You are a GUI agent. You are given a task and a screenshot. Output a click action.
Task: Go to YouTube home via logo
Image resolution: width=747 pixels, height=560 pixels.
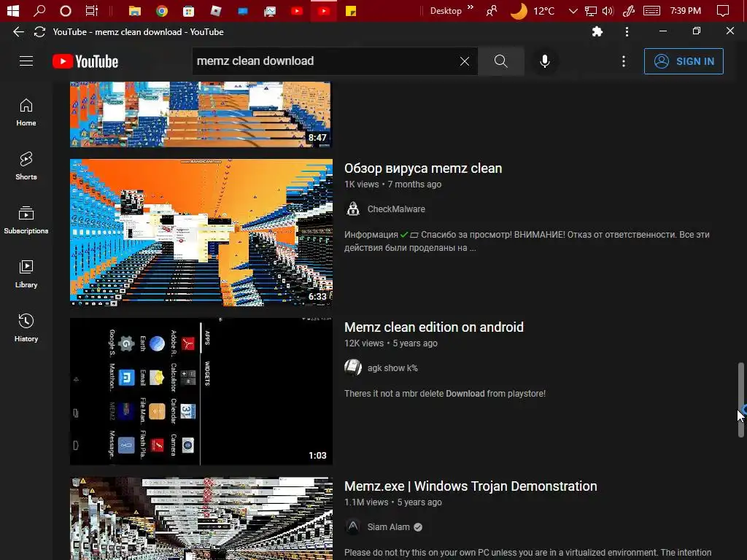(x=85, y=61)
